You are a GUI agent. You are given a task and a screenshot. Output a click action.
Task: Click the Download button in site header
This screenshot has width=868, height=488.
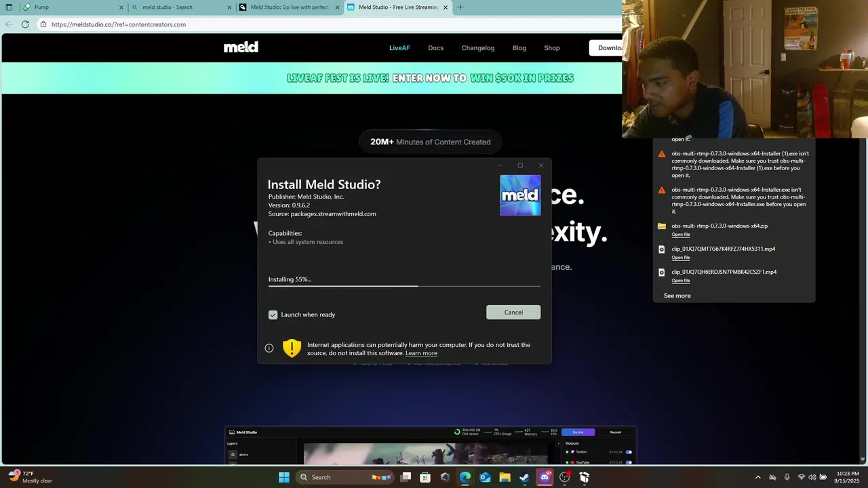tap(606, 48)
